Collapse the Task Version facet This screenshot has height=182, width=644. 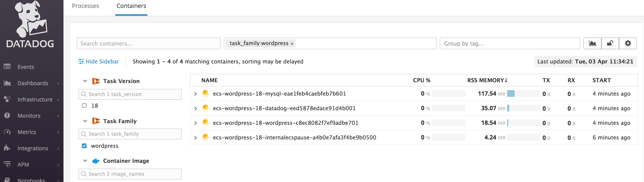tap(85, 81)
